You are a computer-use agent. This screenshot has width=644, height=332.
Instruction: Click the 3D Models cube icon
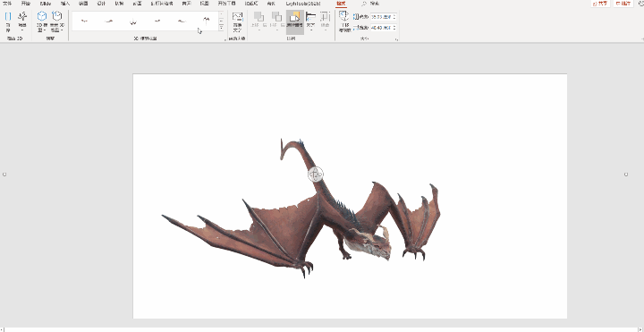click(42, 16)
